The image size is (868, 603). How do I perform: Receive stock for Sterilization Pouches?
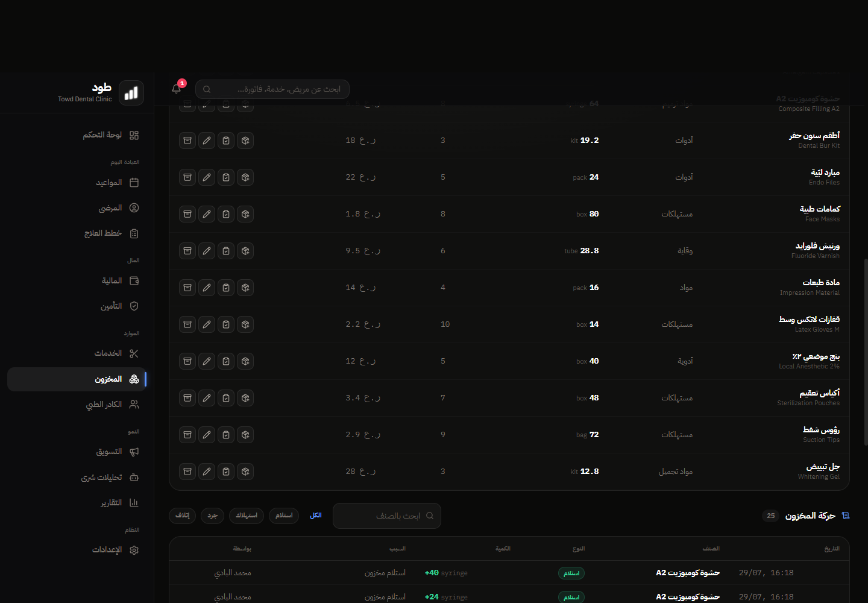point(245,398)
